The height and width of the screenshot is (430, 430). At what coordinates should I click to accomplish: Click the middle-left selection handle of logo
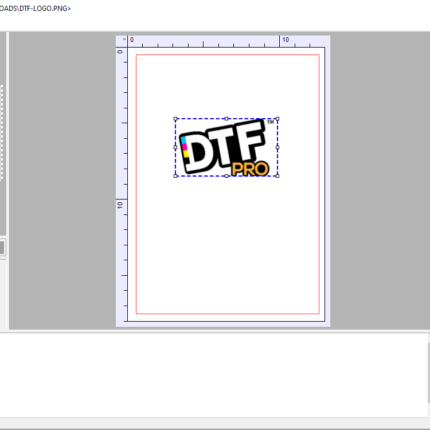176,147
